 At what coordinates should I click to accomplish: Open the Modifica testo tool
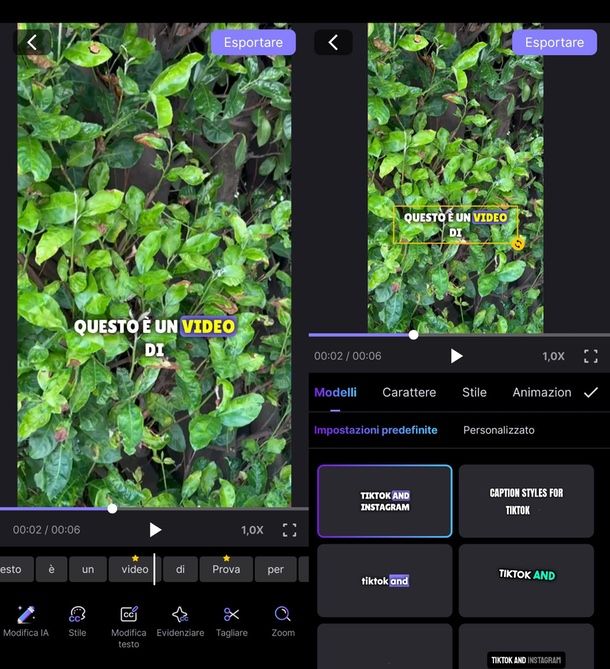[129, 627]
